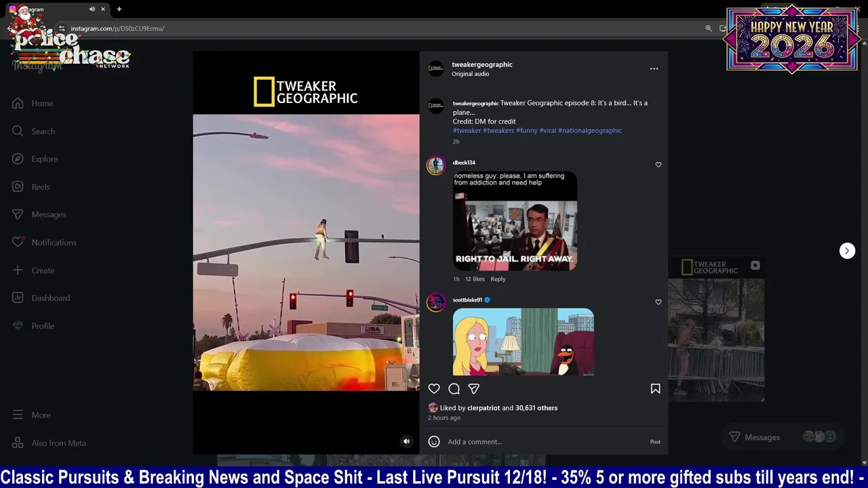This screenshot has width=868, height=488.
Task: Like dbeck134's comment
Action: click(658, 165)
